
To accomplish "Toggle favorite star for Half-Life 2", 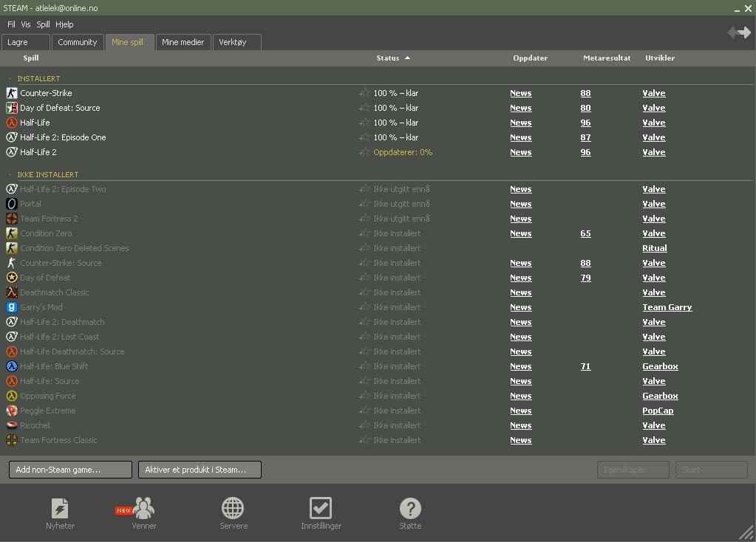I will (x=364, y=152).
